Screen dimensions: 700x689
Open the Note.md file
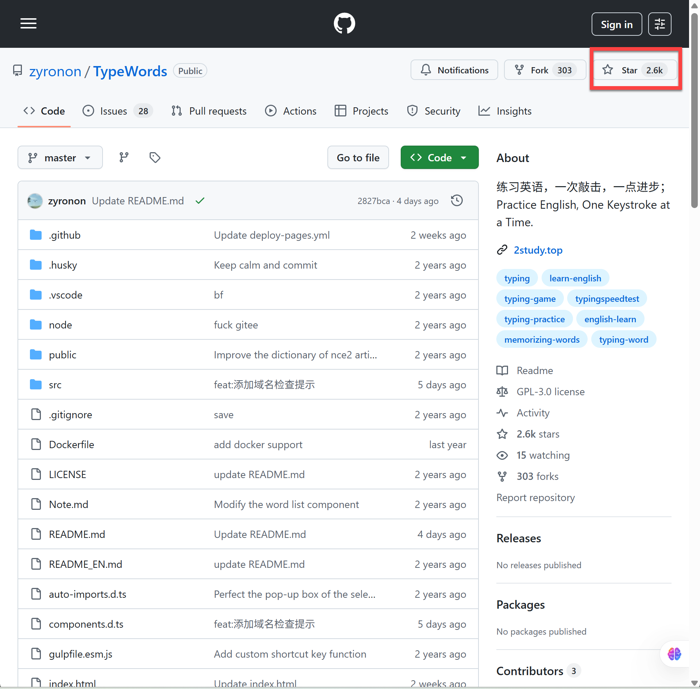click(x=69, y=504)
